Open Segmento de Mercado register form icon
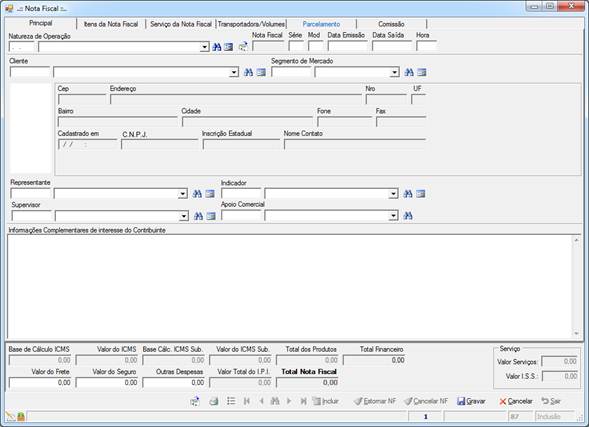 [421, 72]
